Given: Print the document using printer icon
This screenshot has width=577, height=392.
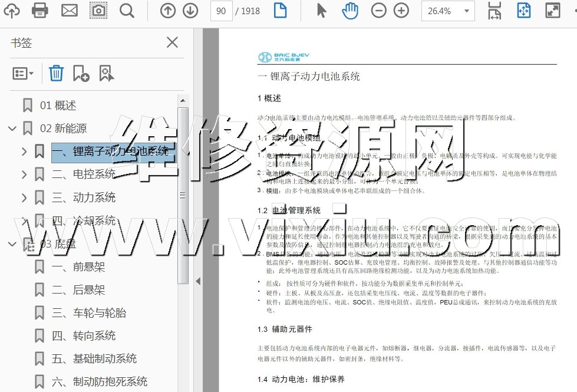Looking at the screenshot, I should [39, 10].
